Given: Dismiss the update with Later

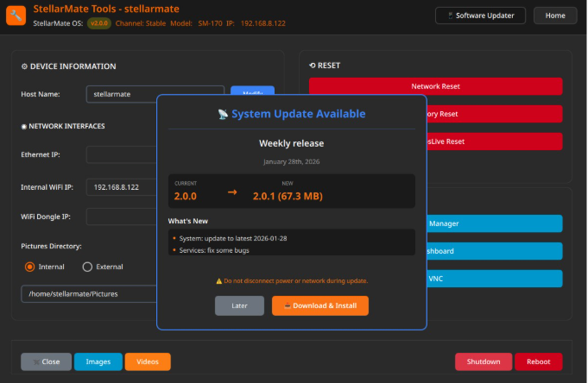Looking at the screenshot, I should click(239, 305).
